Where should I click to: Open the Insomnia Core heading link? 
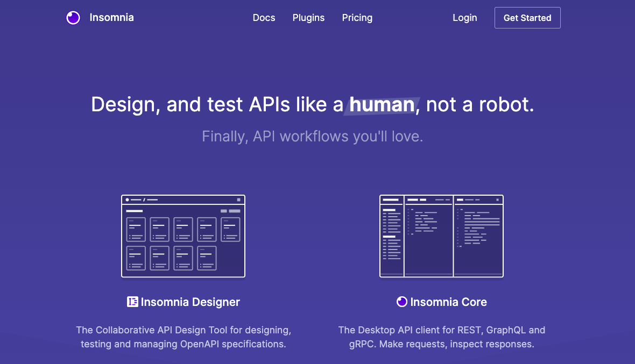pos(448,302)
